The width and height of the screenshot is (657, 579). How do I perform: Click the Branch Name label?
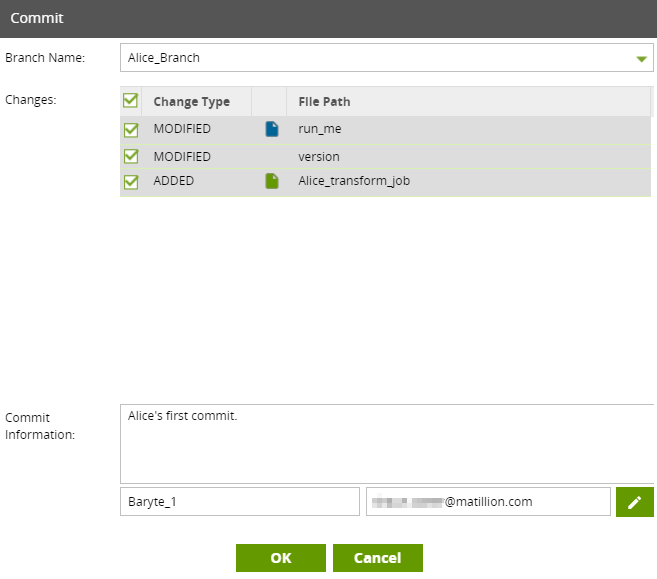click(x=45, y=57)
